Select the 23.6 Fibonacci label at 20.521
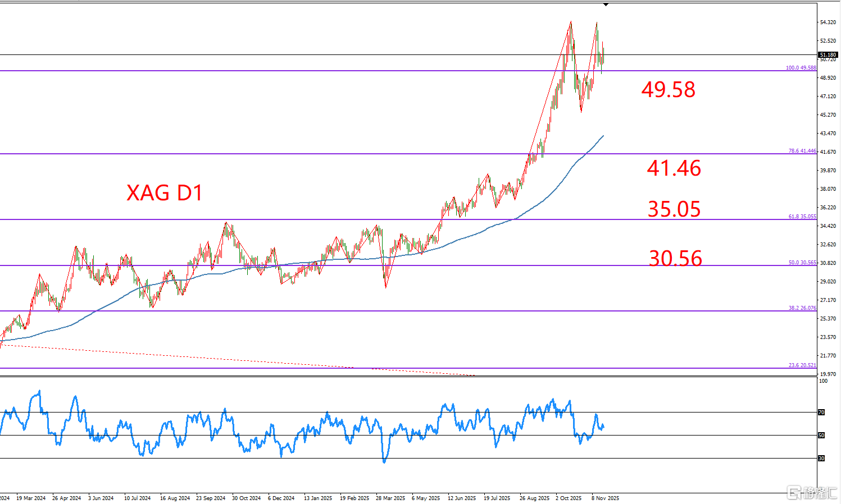Viewport: 841px width, 504px height. pos(802,365)
